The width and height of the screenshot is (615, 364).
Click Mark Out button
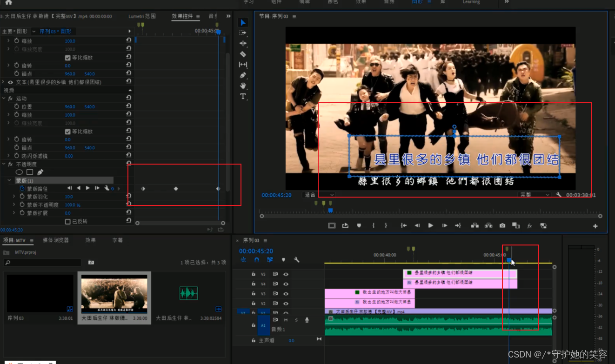tap(386, 225)
